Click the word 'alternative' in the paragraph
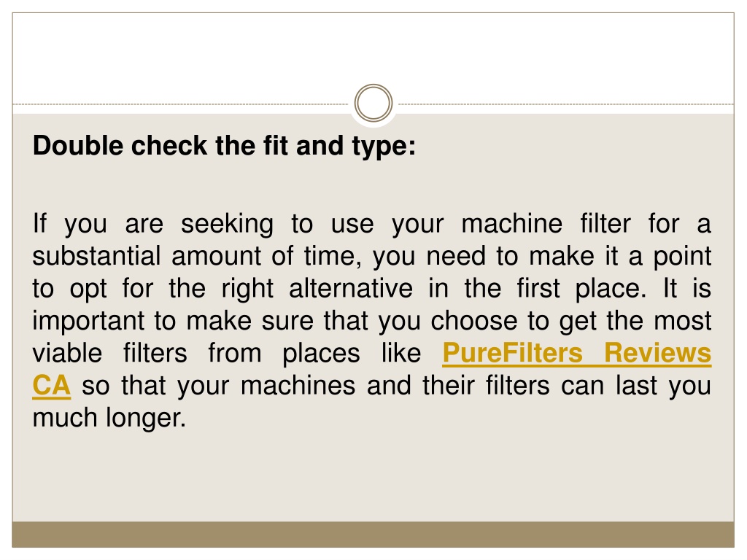 pyautogui.click(x=351, y=289)
